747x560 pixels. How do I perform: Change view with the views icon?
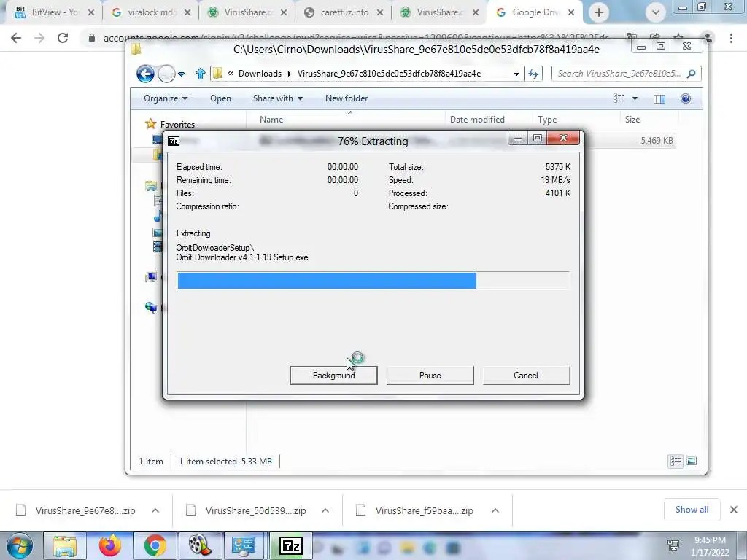click(x=619, y=98)
